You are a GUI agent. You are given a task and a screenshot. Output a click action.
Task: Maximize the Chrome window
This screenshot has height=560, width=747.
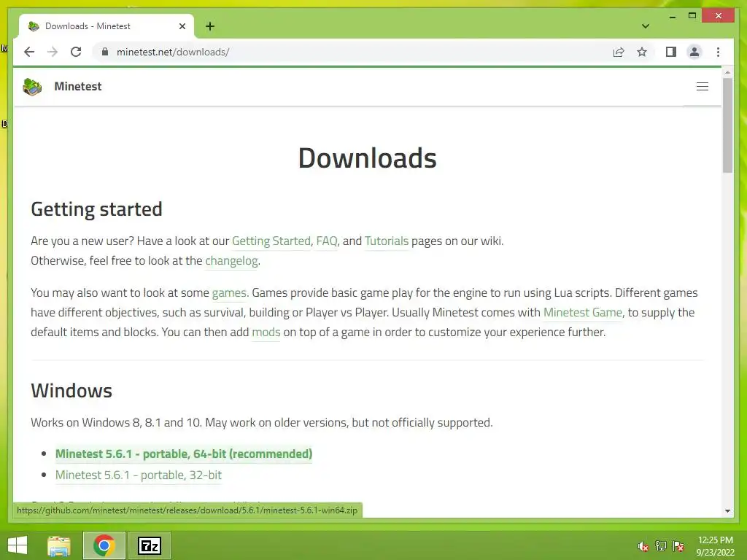coord(692,16)
